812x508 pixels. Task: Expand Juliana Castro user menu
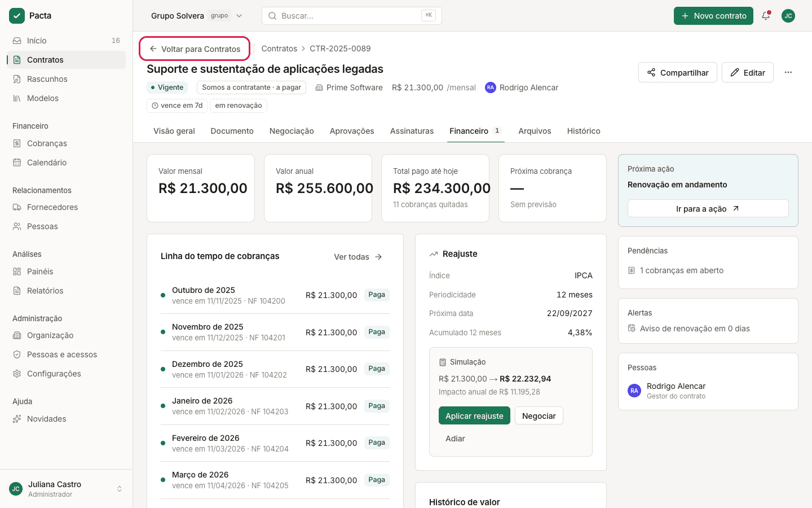coord(66,489)
